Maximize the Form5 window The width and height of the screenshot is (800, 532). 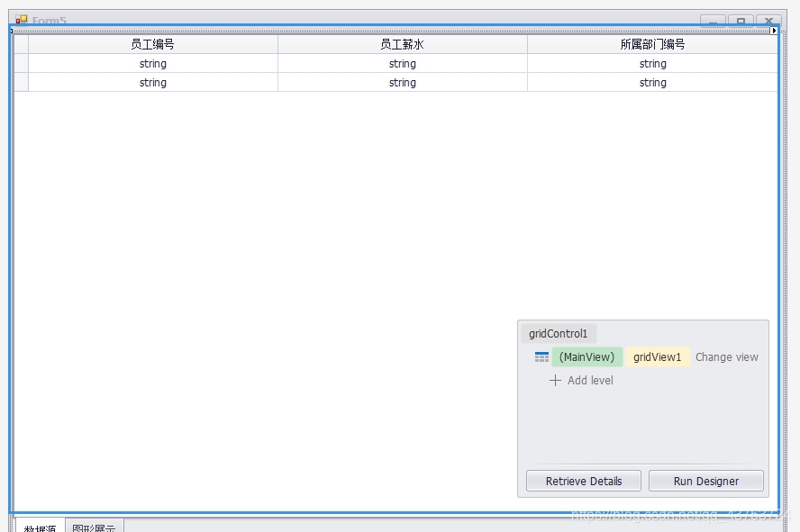pyautogui.click(x=741, y=21)
